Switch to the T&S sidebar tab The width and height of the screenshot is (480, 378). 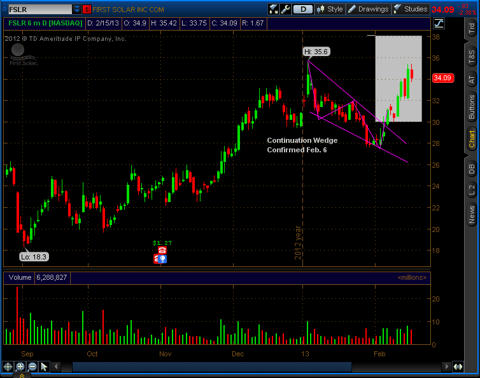click(471, 57)
